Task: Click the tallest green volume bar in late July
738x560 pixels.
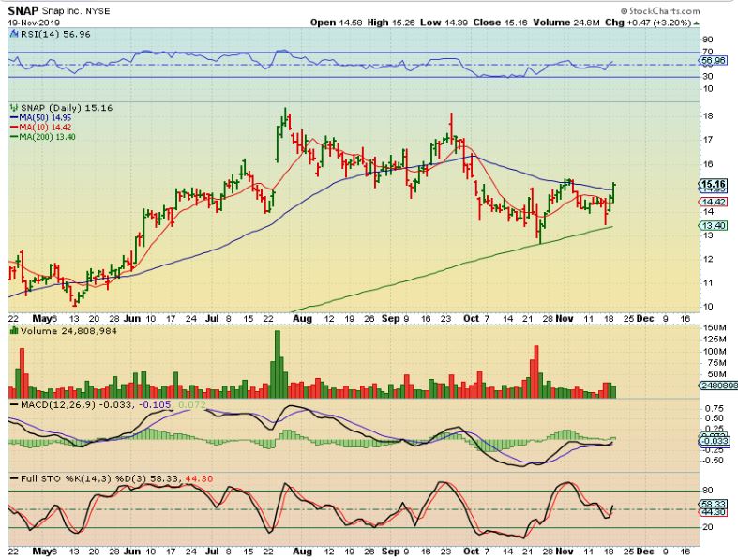Action: (x=278, y=365)
